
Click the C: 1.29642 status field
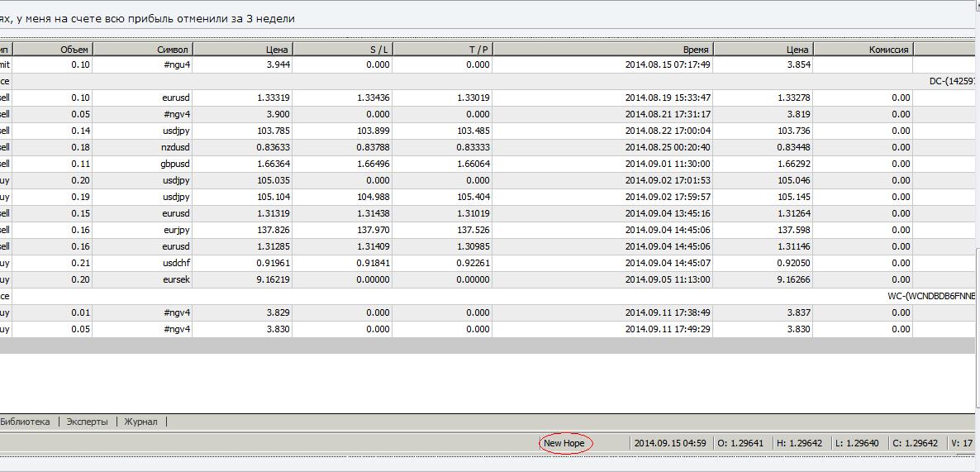[x=915, y=443]
